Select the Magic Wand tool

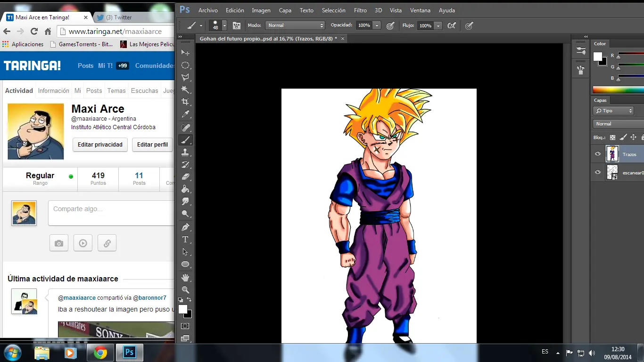point(185,90)
